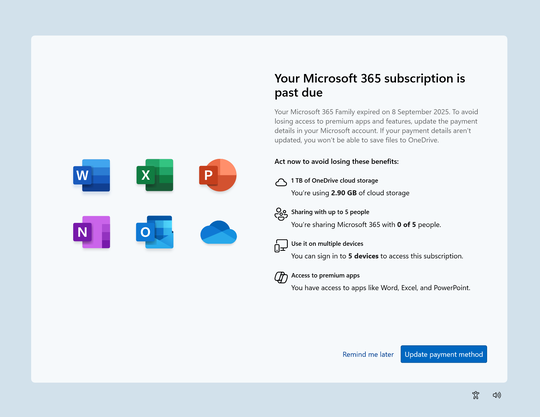The height and width of the screenshot is (417, 540).
Task: Click Access to premium apps label
Action: (325, 275)
